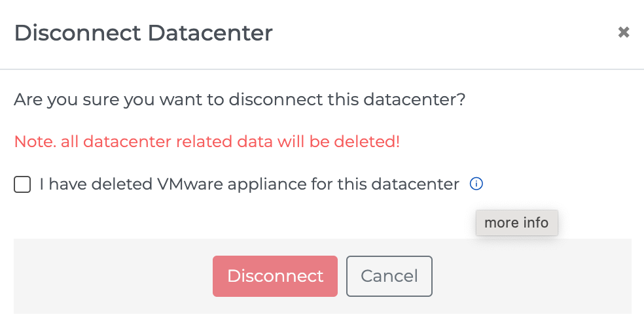Tick the deleted VMware appliance checkbox
The width and height of the screenshot is (644, 323).
tap(22, 185)
